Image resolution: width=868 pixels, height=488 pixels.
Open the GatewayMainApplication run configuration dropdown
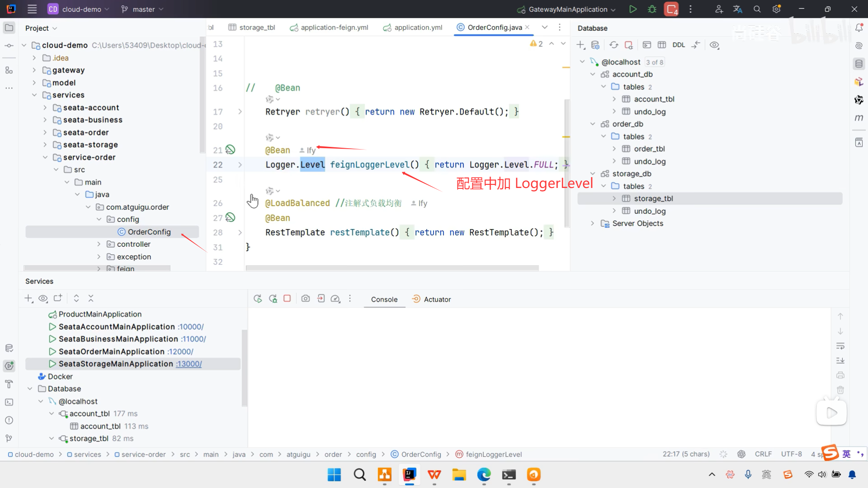pos(567,9)
